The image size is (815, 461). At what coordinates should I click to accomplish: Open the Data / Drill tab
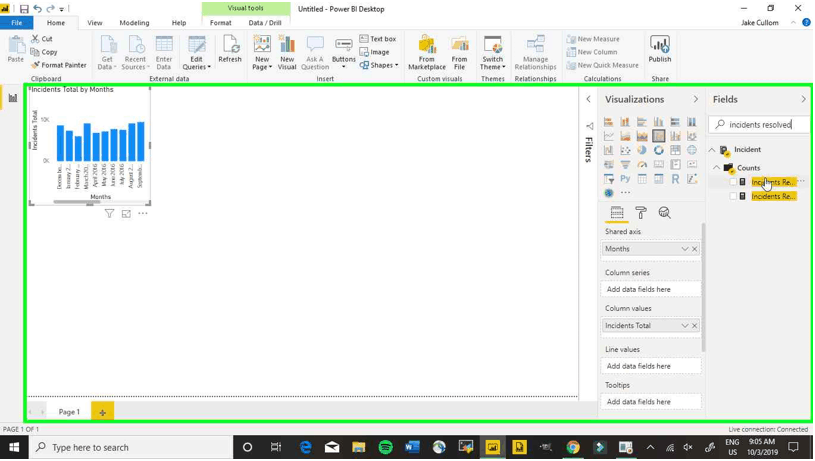click(x=265, y=23)
